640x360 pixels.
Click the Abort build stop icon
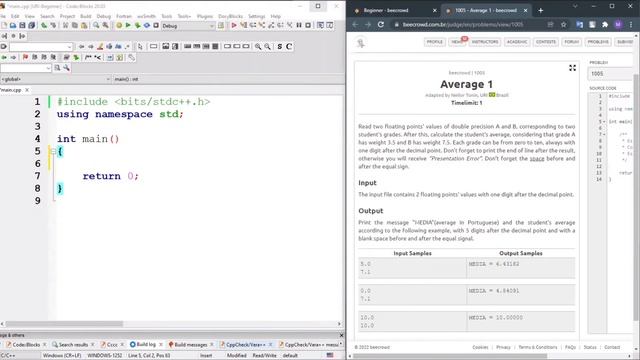coord(156,25)
